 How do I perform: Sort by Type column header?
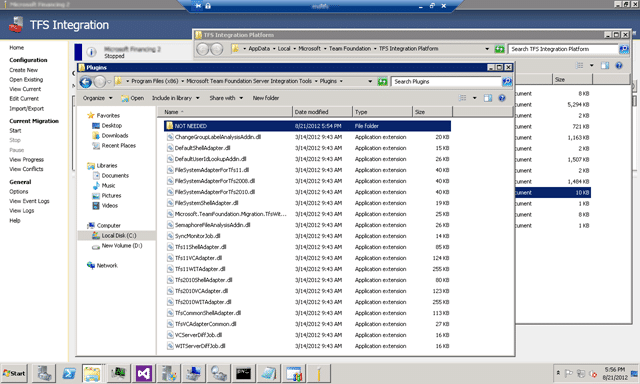pos(382,112)
